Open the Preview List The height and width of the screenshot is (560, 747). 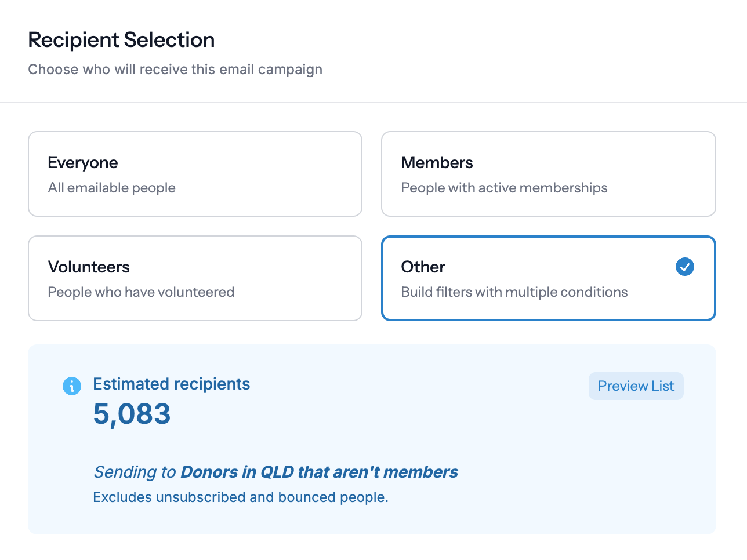(x=636, y=386)
